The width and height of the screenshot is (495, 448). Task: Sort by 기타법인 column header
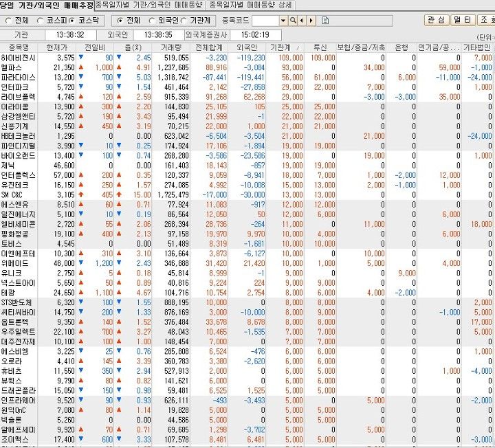pyautogui.click(x=477, y=47)
